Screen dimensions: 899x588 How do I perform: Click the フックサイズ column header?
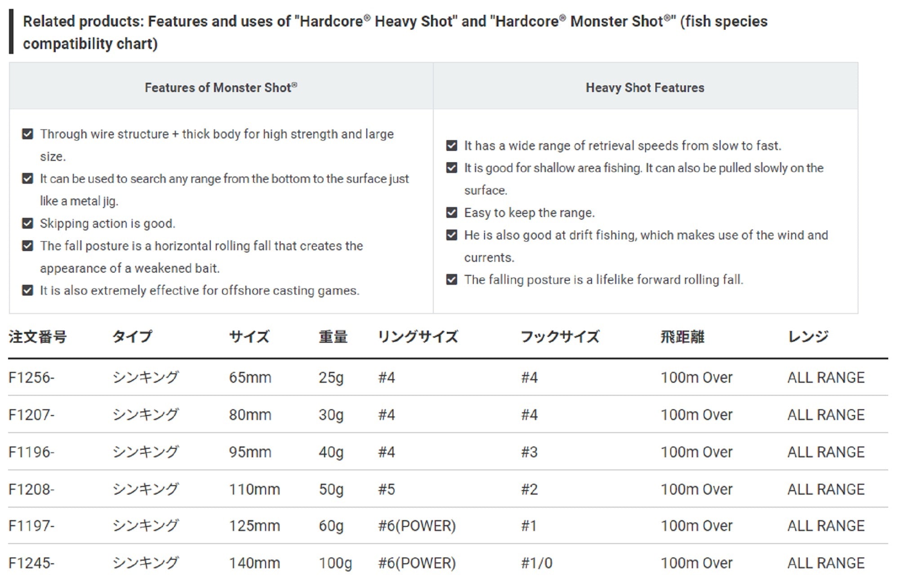(560, 337)
